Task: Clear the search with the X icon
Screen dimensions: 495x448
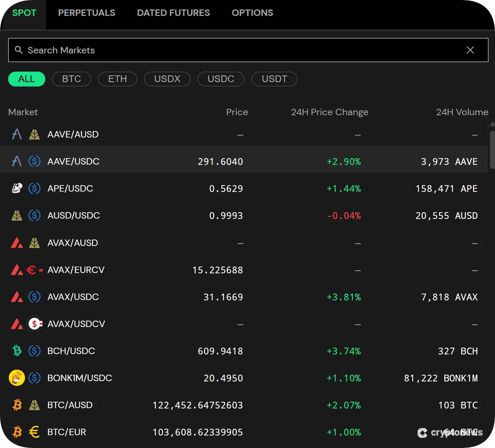Action: pyautogui.click(x=470, y=50)
